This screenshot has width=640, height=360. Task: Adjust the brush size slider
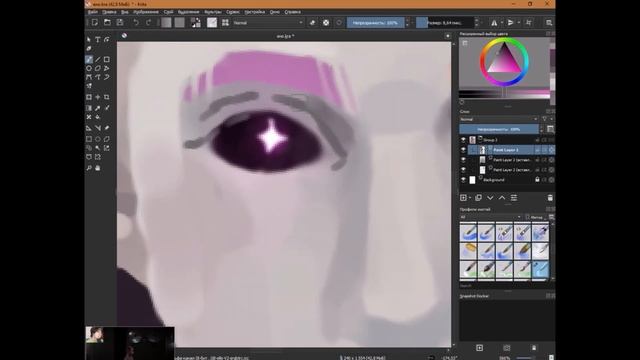[x=445, y=22]
